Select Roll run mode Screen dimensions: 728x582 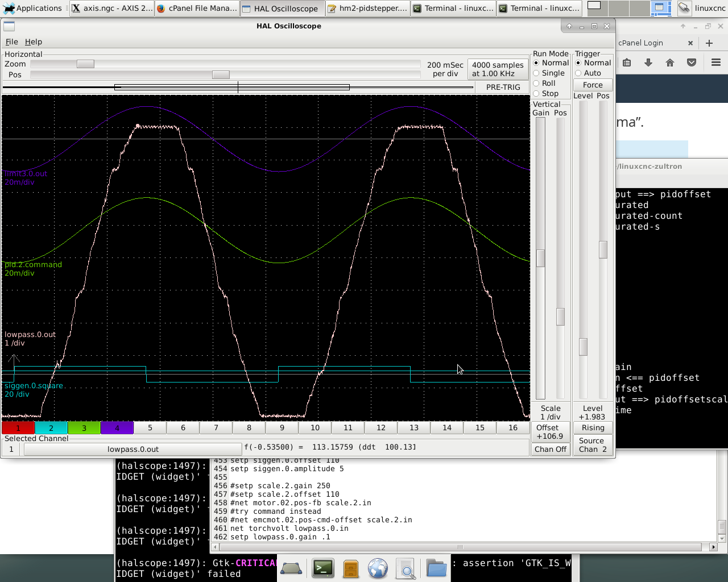coord(536,84)
